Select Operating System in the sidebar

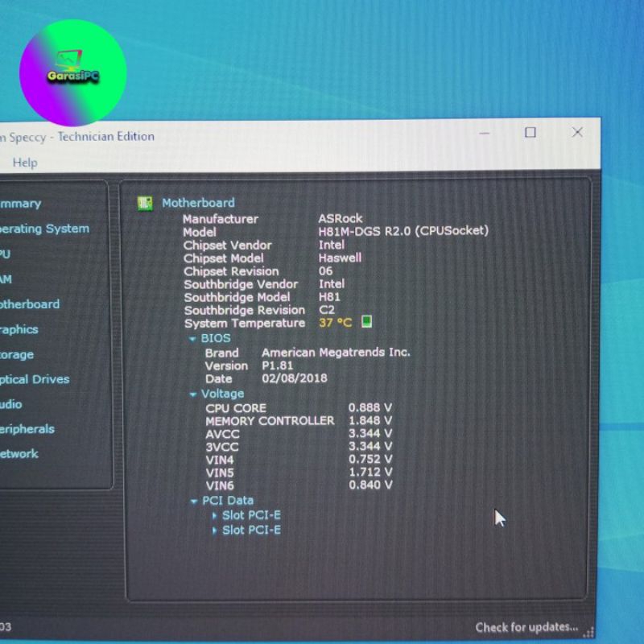pyautogui.click(x=44, y=229)
